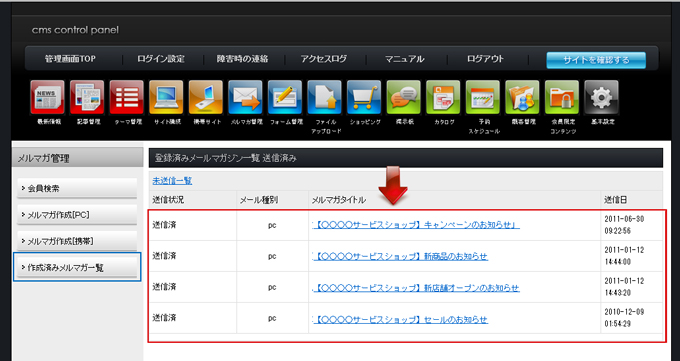
Task: Open 障害時の連絡 in the navigation bar
Action: pos(242,59)
